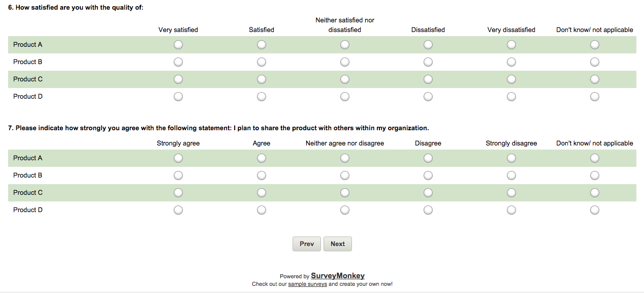
Task: Select Strongly disagree for Product C sharing
Action: (x=511, y=193)
